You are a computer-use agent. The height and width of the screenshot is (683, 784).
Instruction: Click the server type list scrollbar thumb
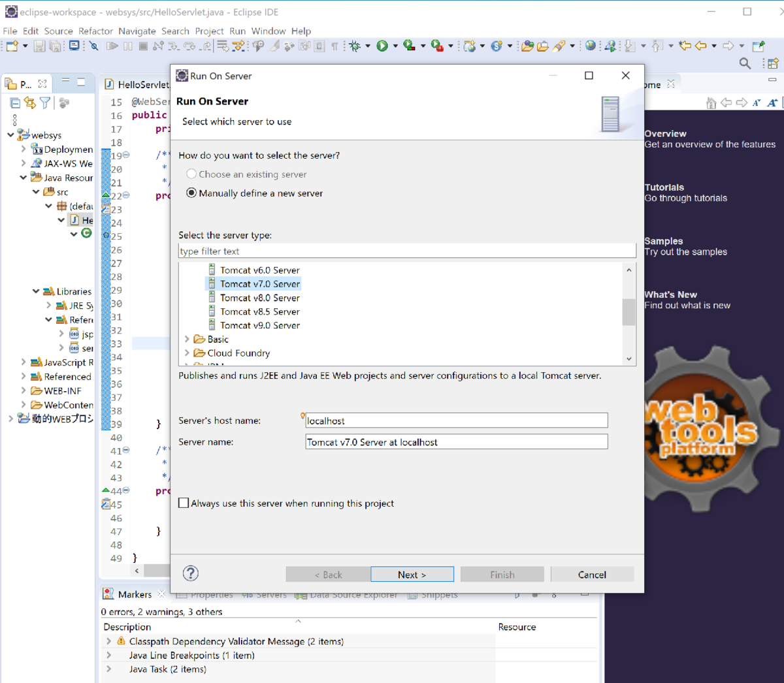pyautogui.click(x=629, y=311)
